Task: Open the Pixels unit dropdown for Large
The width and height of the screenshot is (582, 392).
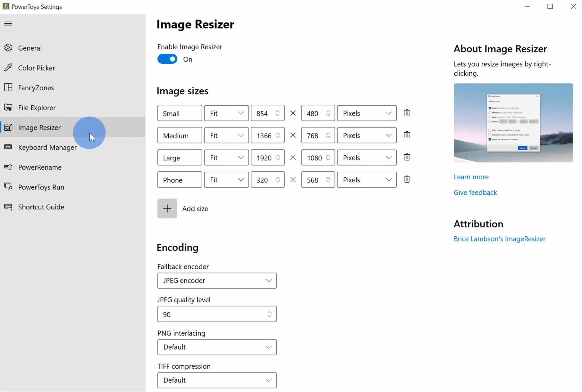Action: coord(367,157)
